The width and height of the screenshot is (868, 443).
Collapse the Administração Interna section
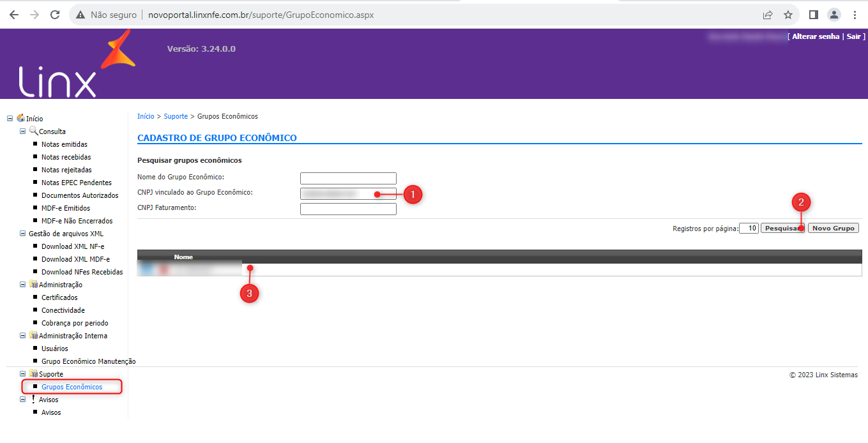coord(23,336)
